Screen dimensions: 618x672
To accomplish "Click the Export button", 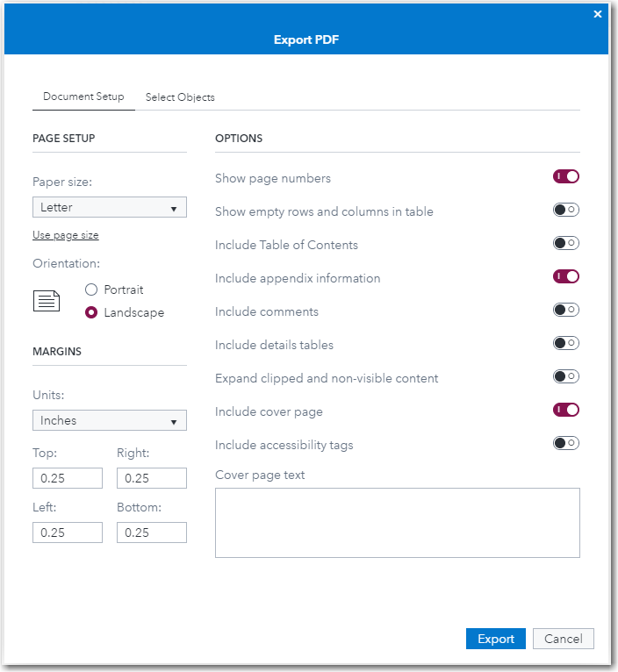I will [x=496, y=639].
